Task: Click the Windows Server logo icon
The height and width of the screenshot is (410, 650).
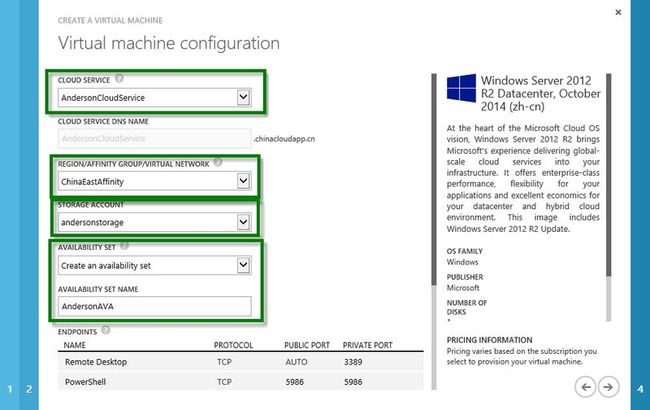Action: 461,88
